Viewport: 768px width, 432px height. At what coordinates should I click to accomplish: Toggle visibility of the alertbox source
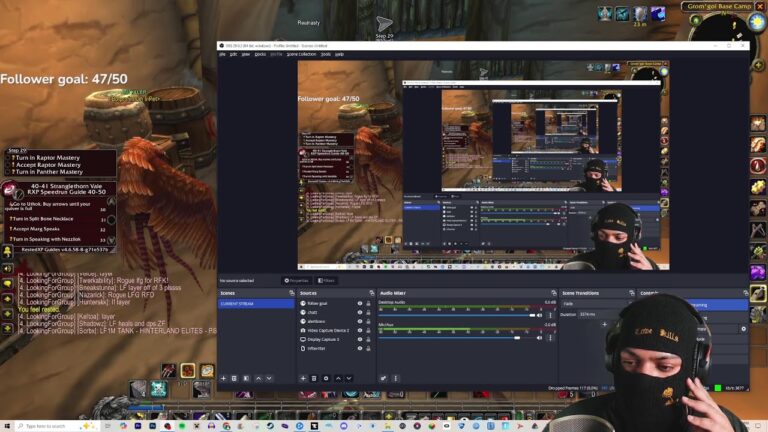click(x=360, y=321)
